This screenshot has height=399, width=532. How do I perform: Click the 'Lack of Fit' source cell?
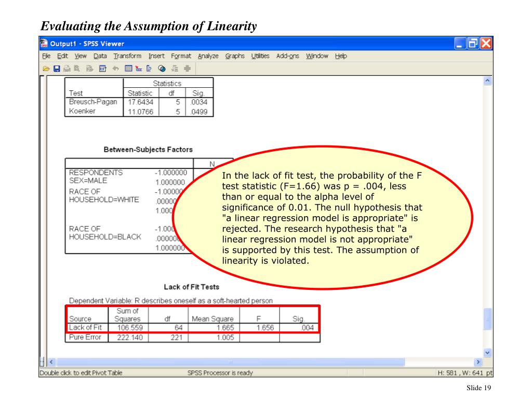85,327
